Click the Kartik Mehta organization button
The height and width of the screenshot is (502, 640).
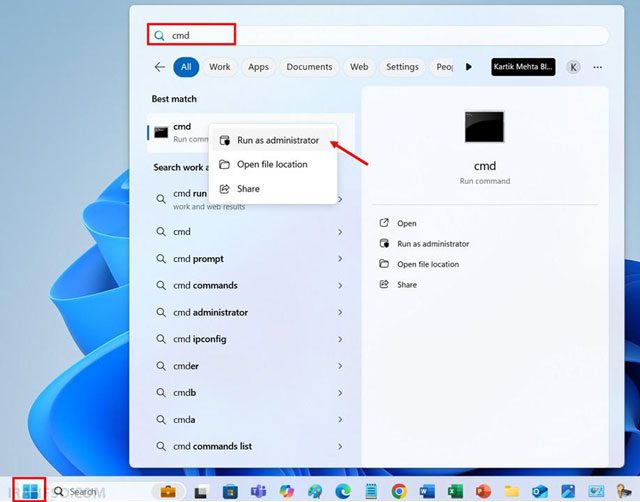point(523,67)
